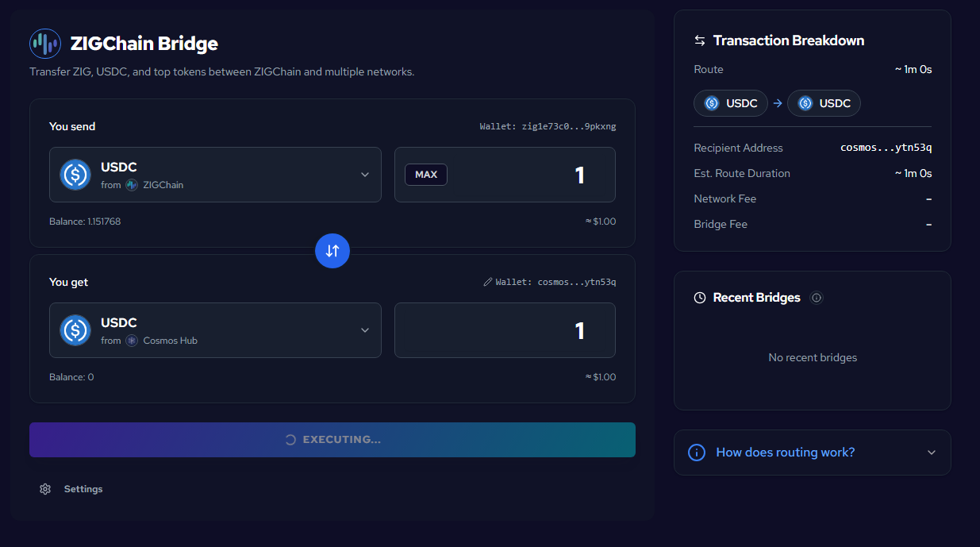
Task: Click the info circle icon beside routing question
Action: (x=697, y=453)
